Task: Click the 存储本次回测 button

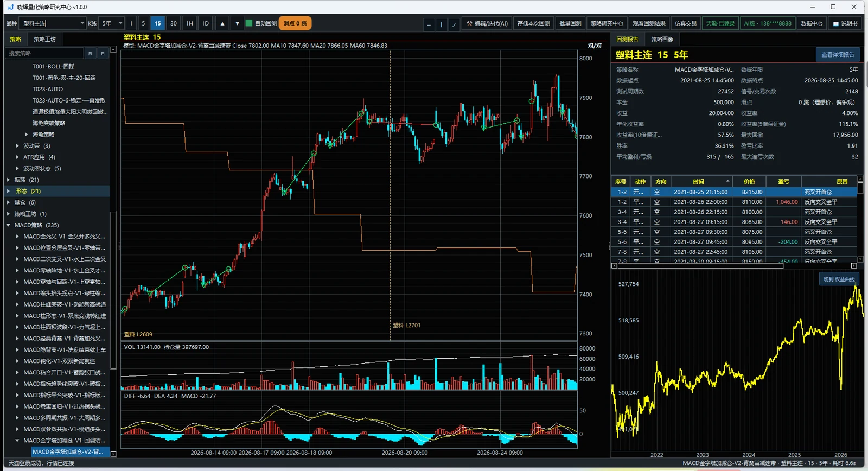Action: click(x=533, y=23)
